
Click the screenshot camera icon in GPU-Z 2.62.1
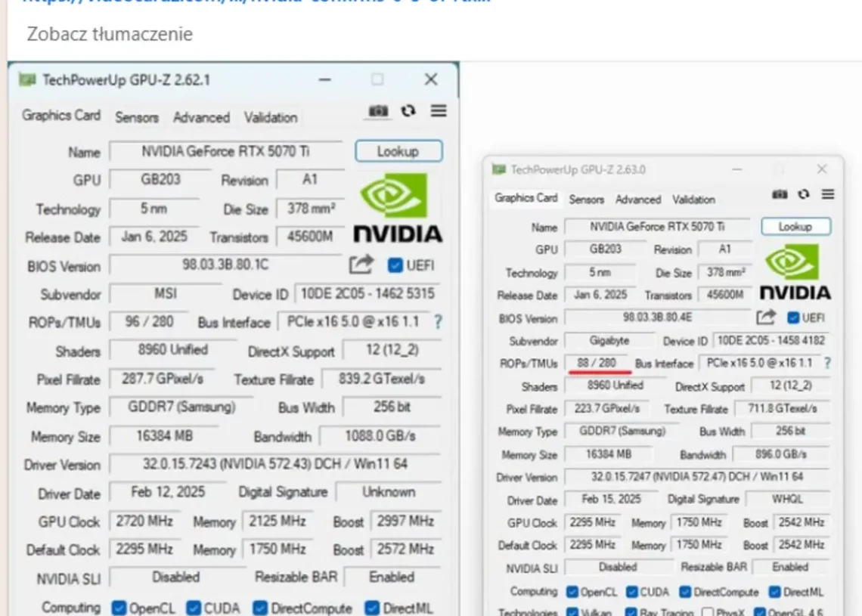pos(378,111)
